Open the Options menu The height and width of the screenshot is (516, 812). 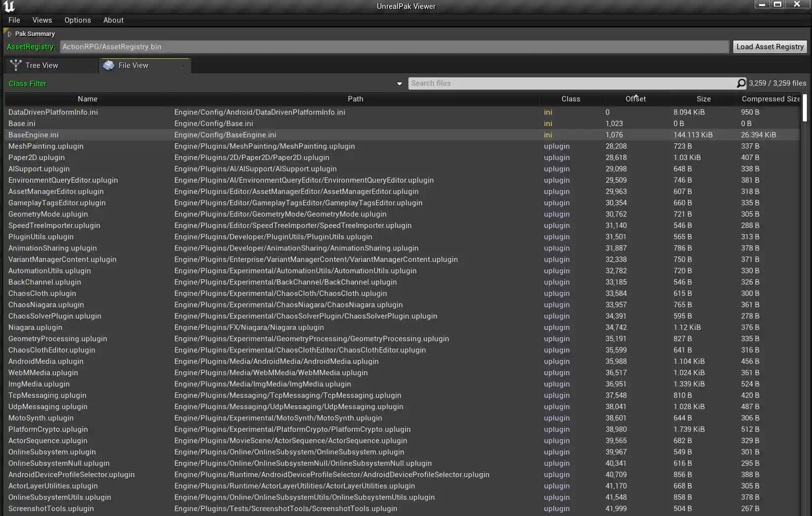coord(77,20)
